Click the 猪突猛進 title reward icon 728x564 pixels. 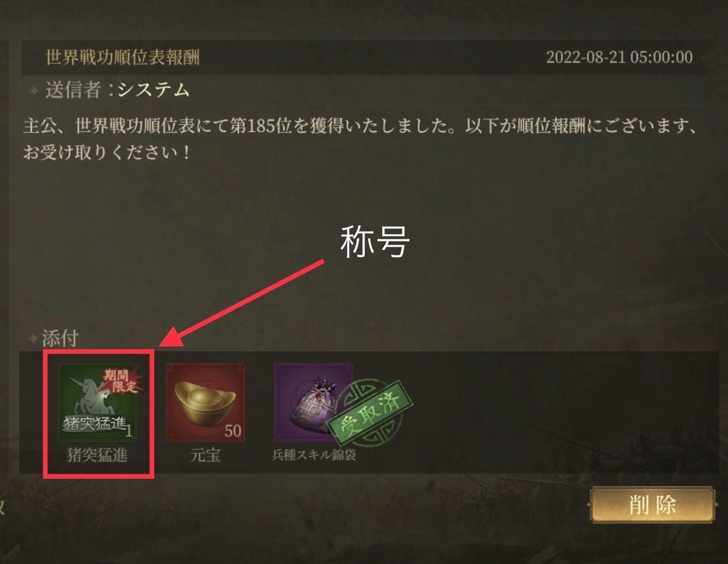point(97,403)
